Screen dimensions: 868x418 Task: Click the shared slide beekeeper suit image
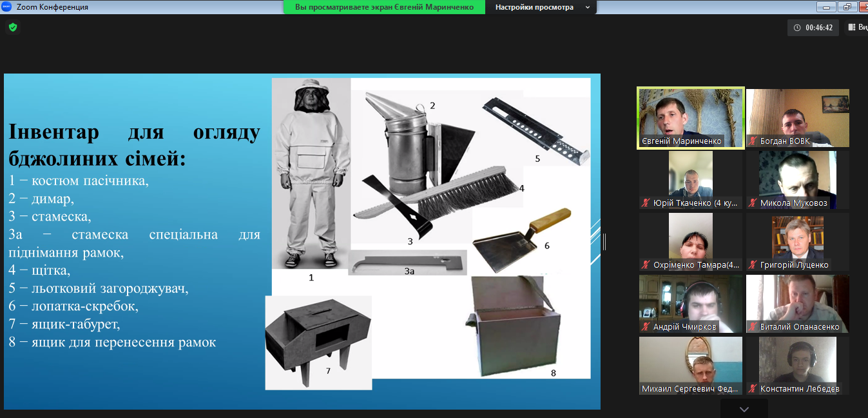click(311, 174)
